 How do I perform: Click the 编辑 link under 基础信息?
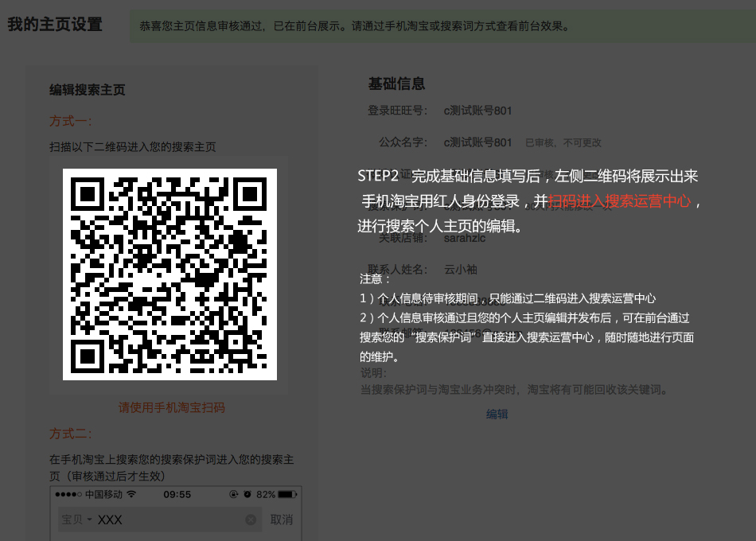(x=497, y=415)
